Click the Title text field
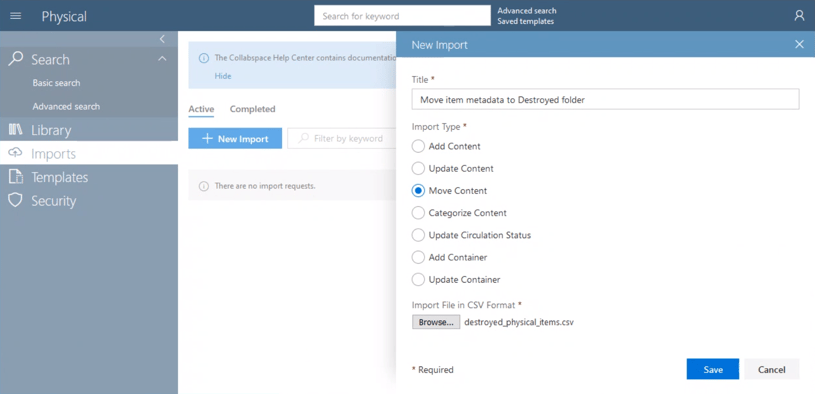This screenshot has height=394, width=815. coord(606,99)
